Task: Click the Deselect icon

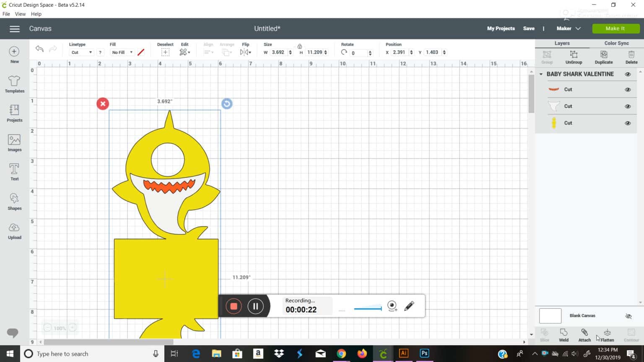Action: 165,52
